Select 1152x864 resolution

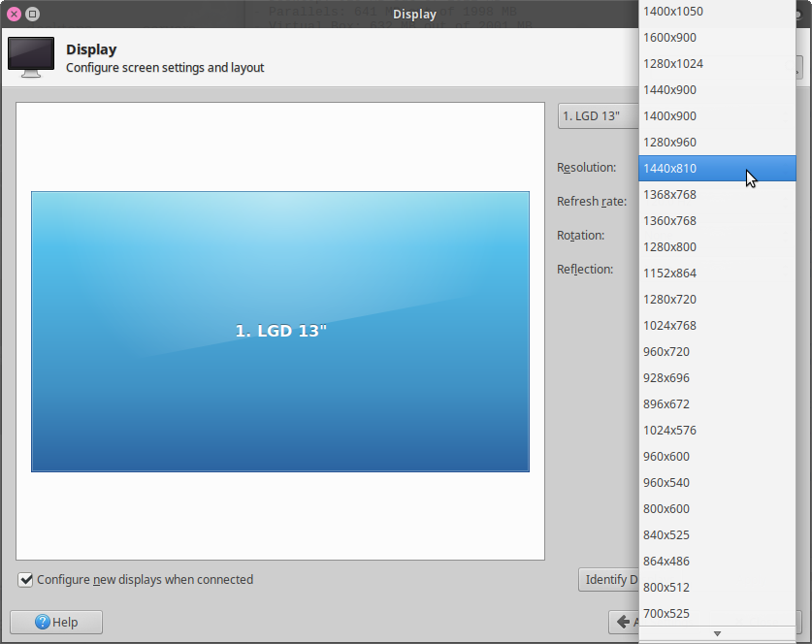click(717, 274)
